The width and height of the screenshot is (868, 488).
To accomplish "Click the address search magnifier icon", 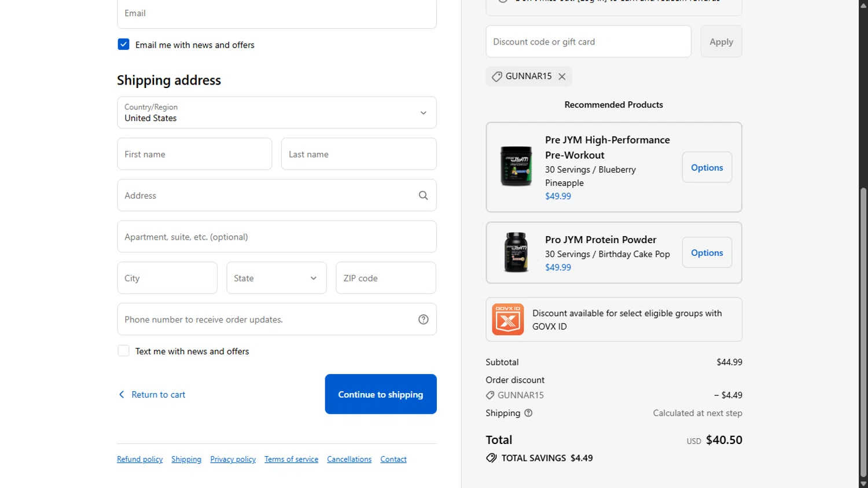I will pyautogui.click(x=424, y=196).
